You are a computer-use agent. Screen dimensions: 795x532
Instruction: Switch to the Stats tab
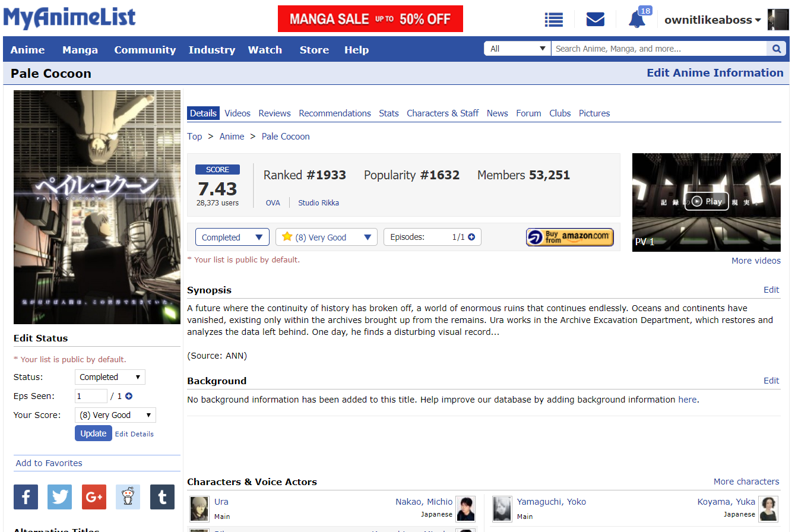pyautogui.click(x=389, y=113)
